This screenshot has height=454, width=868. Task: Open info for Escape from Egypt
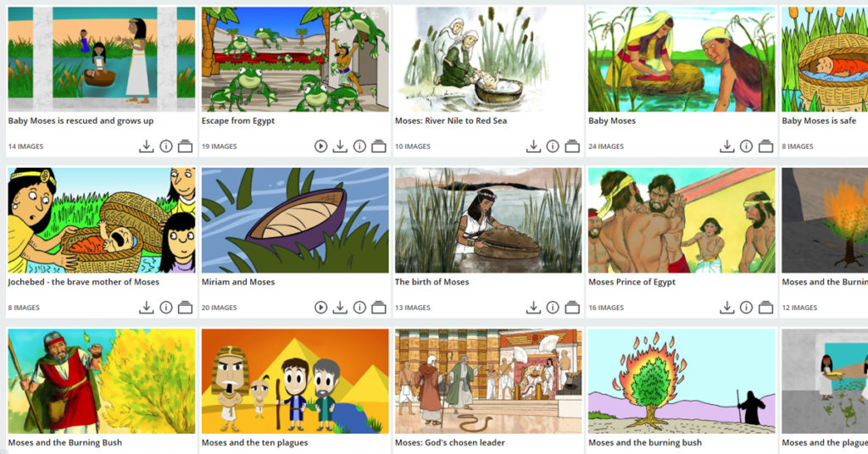click(x=359, y=146)
